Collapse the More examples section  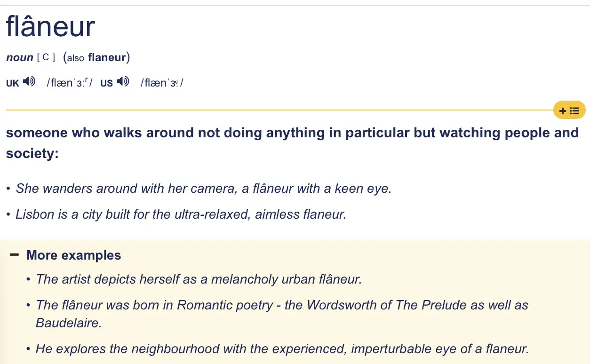15,255
